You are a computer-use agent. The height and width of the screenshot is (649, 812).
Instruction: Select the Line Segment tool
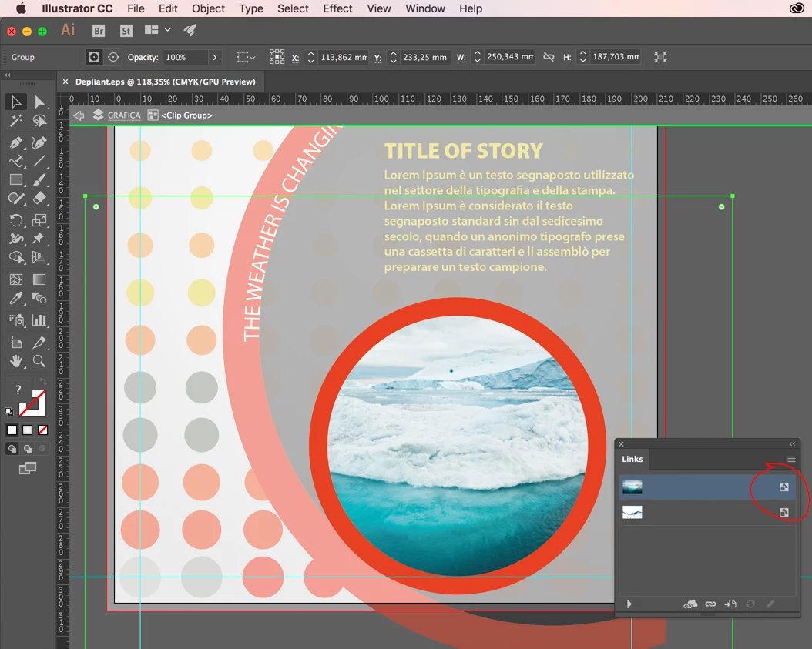[39, 161]
